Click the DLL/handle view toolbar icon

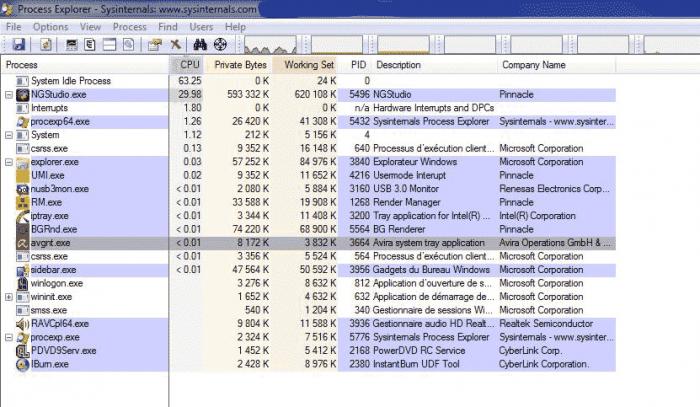(129, 44)
